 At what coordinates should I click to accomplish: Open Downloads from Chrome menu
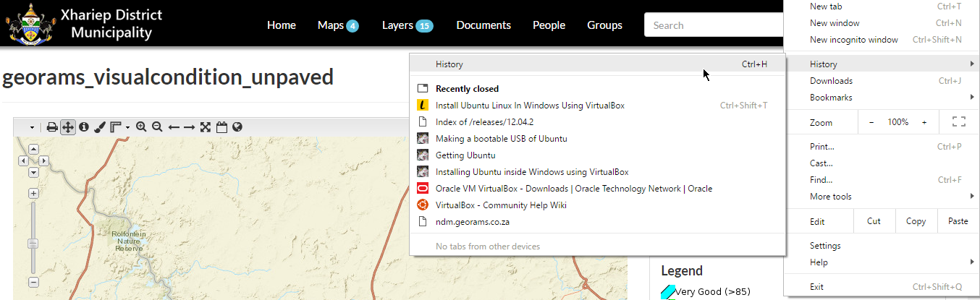[882, 81]
